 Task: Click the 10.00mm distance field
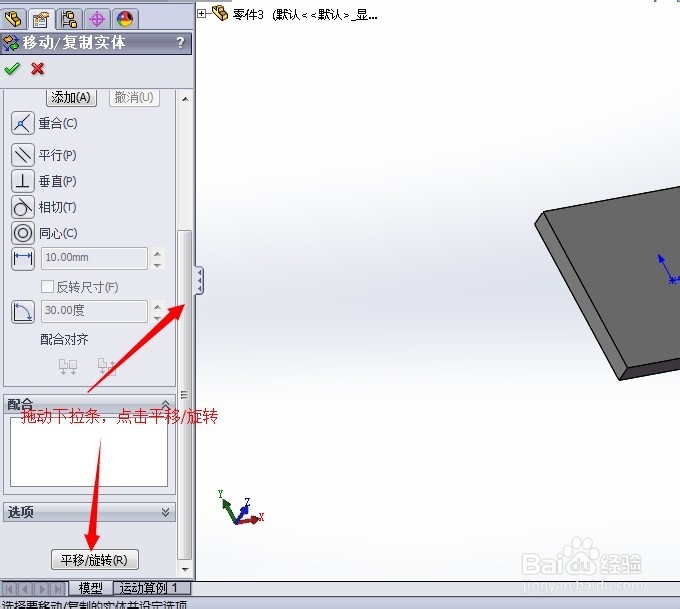94,258
